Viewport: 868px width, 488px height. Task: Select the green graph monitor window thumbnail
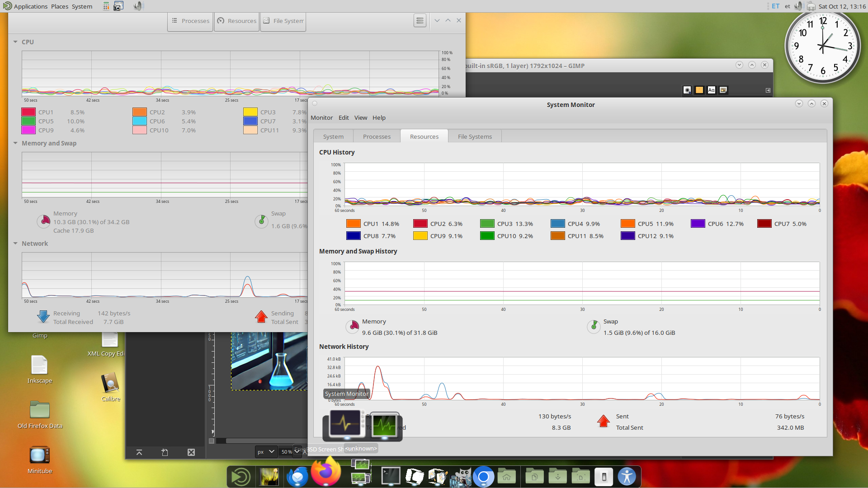[384, 426]
